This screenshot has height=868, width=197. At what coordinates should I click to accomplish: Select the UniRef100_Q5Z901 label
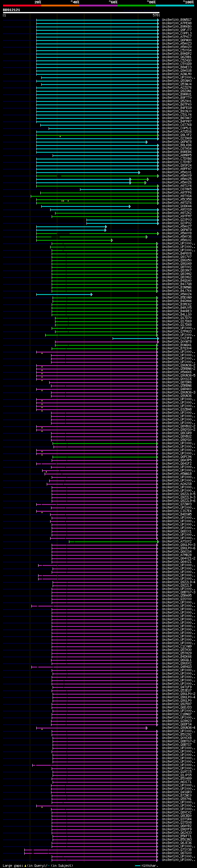[177, 101]
